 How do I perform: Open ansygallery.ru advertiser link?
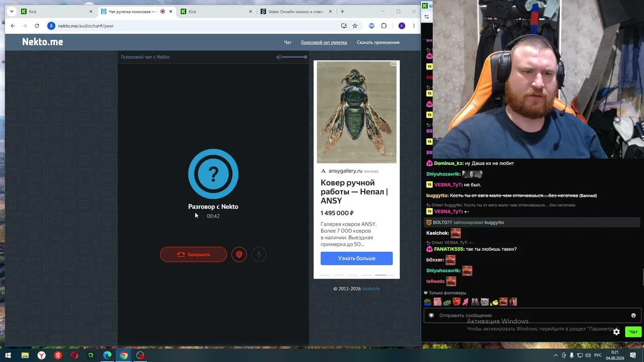(345, 171)
